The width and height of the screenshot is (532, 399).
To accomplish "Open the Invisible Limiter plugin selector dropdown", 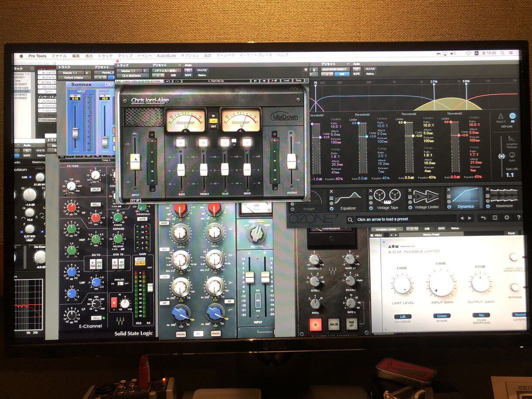I will pos(387,229).
